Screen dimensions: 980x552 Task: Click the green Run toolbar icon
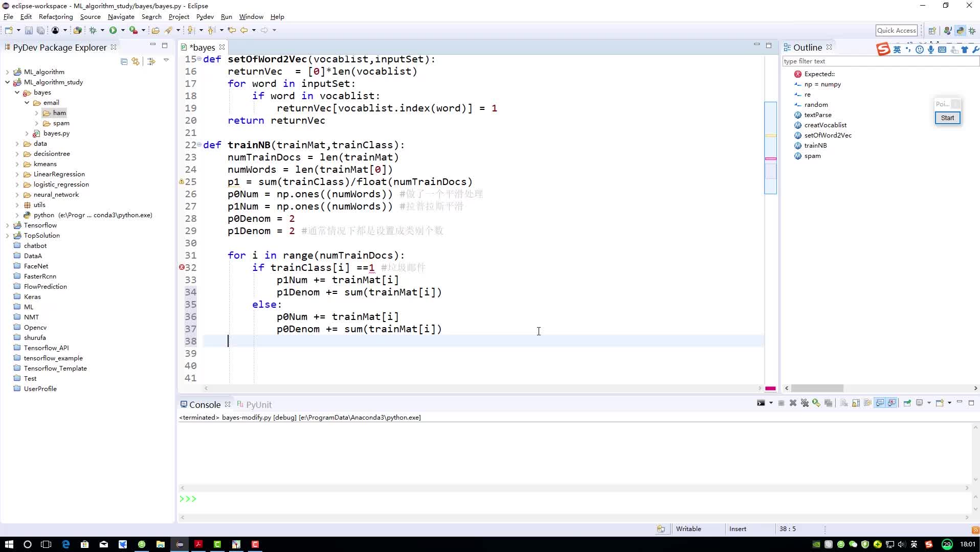pos(113,31)
